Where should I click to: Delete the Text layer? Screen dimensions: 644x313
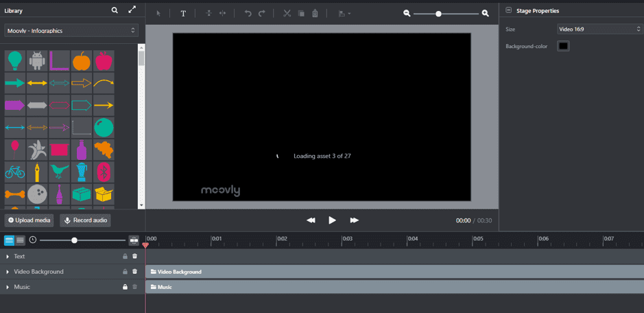(134, 257)
